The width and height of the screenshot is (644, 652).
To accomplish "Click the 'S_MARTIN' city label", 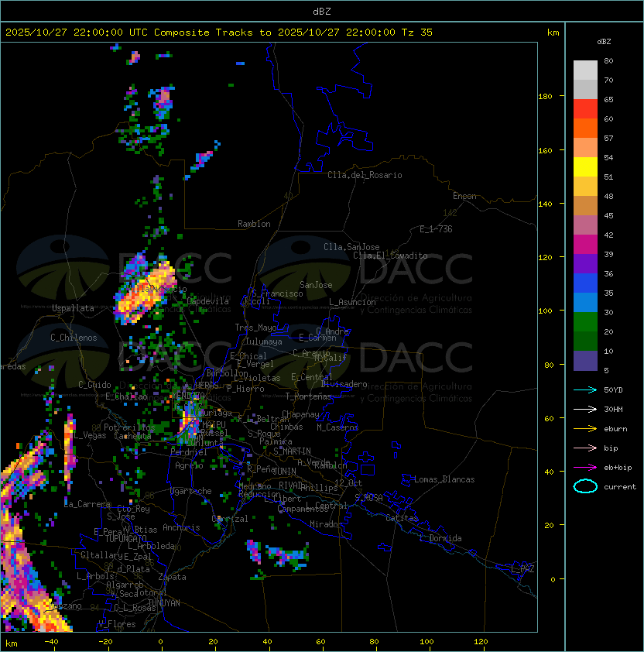I will coord(292,451).
